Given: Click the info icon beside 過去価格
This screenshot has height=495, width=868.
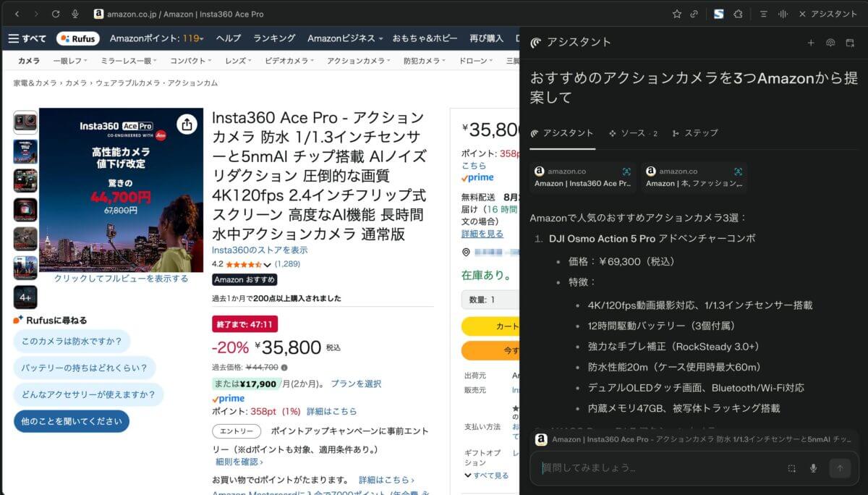Looking at the screenshot, I should 284,368.
